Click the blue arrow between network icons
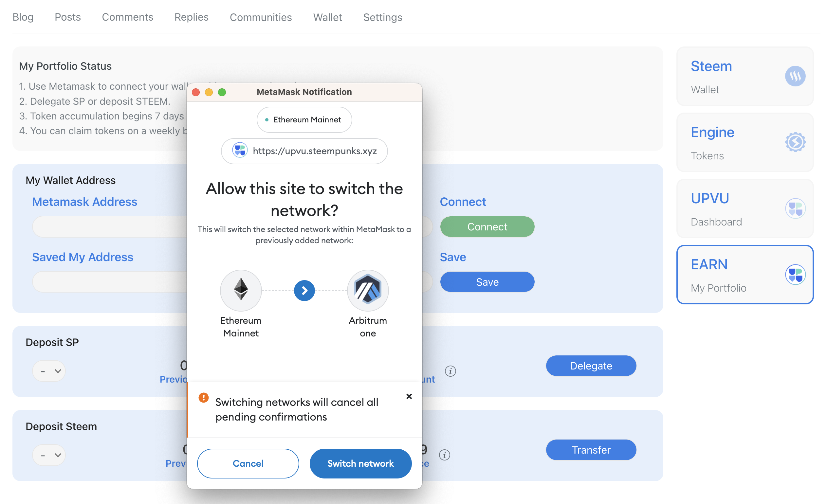This screenshot has height=504, width=827. click(304, 290)
